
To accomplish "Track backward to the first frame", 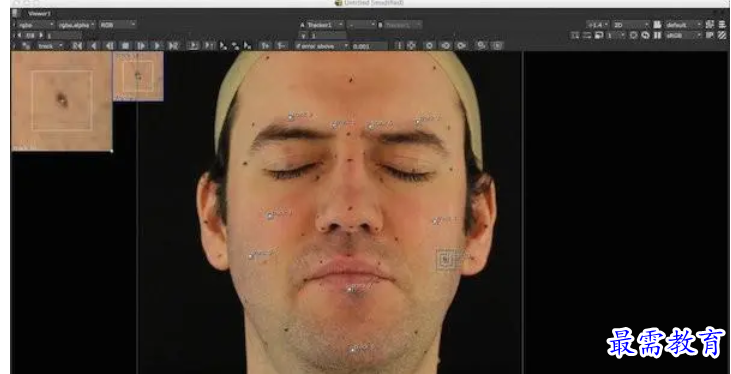I will point(77,46).
